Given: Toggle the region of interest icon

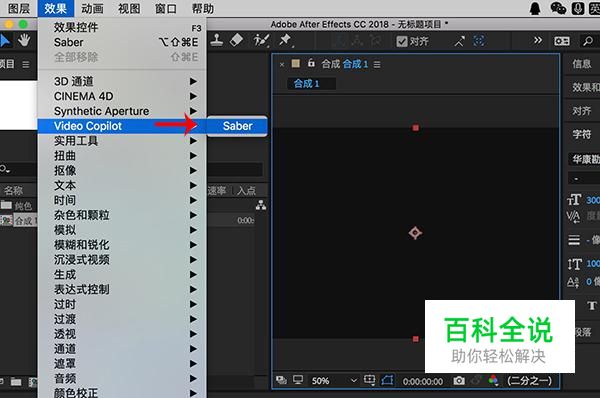Looking at the screenshot, I should [369, 380].
